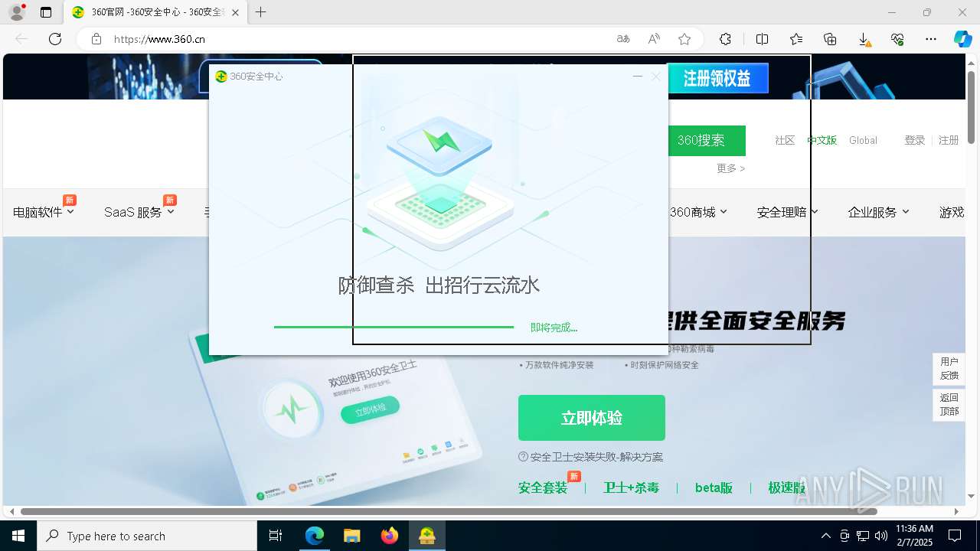Expand the 安全理赔 menu

coord(787,212)
